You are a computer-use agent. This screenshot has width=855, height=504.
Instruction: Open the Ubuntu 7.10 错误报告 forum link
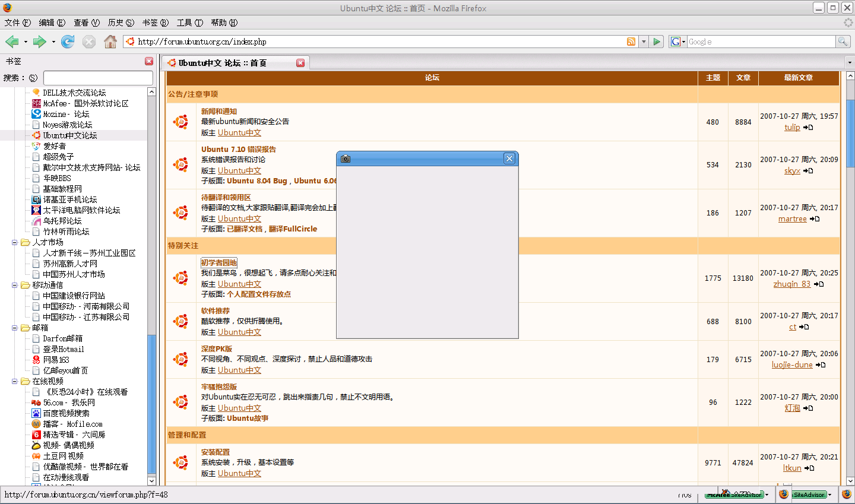tap(239, 149)
